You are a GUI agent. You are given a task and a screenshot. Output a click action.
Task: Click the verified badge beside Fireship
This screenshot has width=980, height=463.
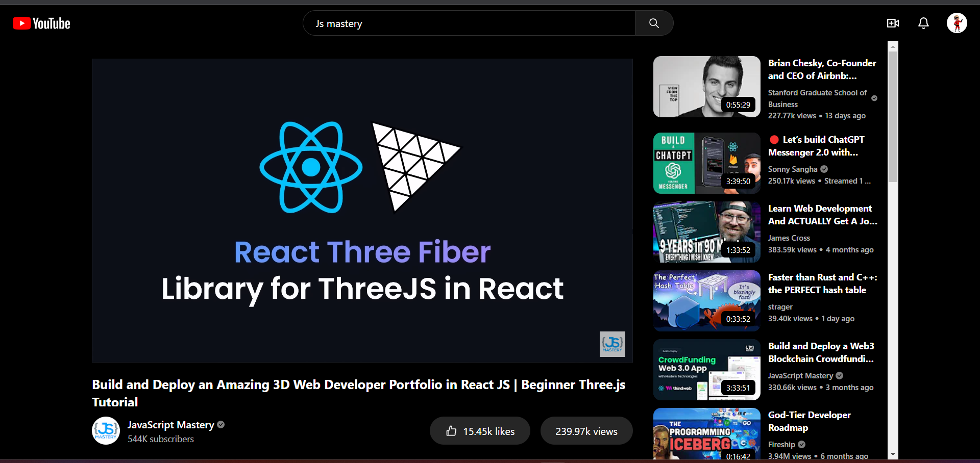pos(802,444)
